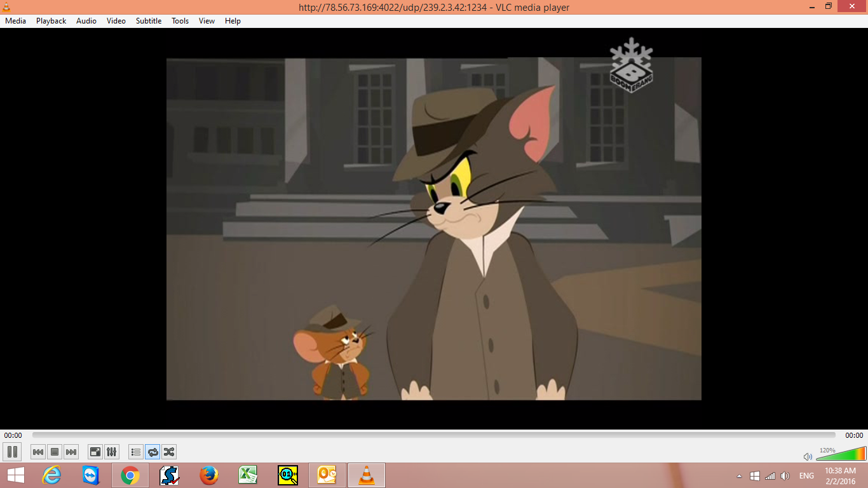868x488 pixels.
Task: Show extended settings equalizer icon
Action: click(112, 452)
